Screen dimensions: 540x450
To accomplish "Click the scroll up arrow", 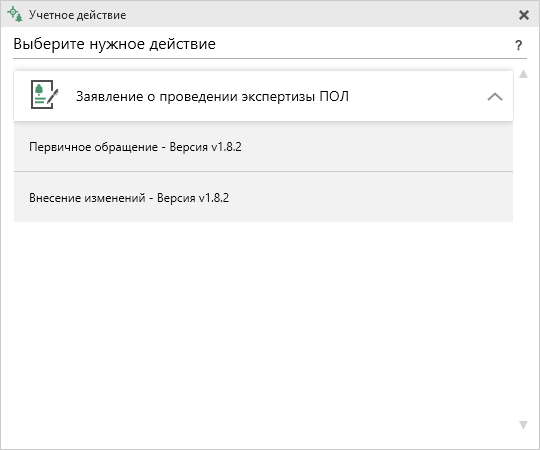I will point(523,74).
